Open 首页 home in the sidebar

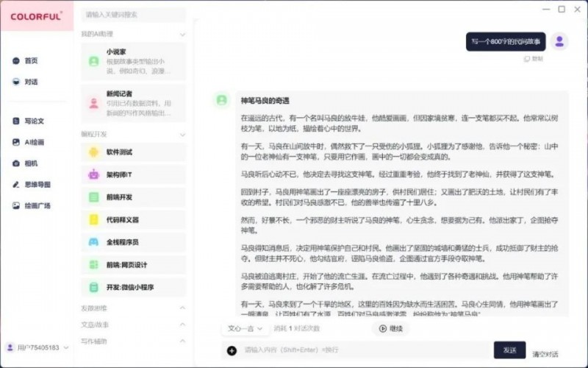pos(29,61)
